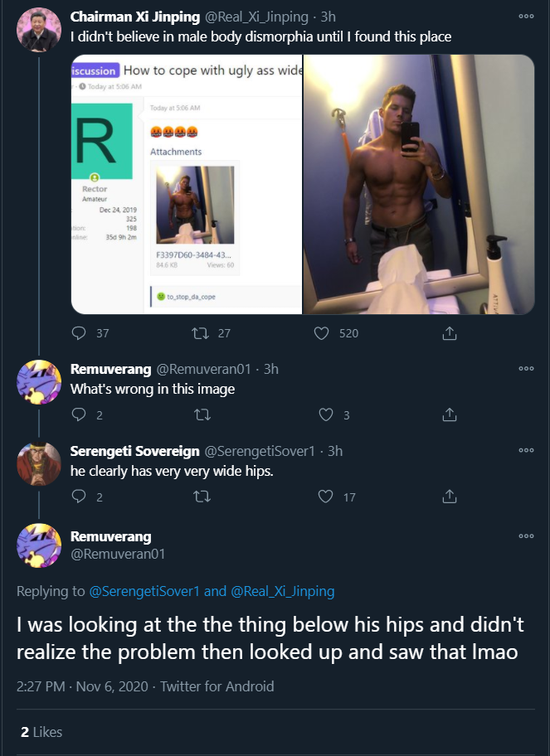Share Serengeti Sovereign's tweet

coord(450,496)
